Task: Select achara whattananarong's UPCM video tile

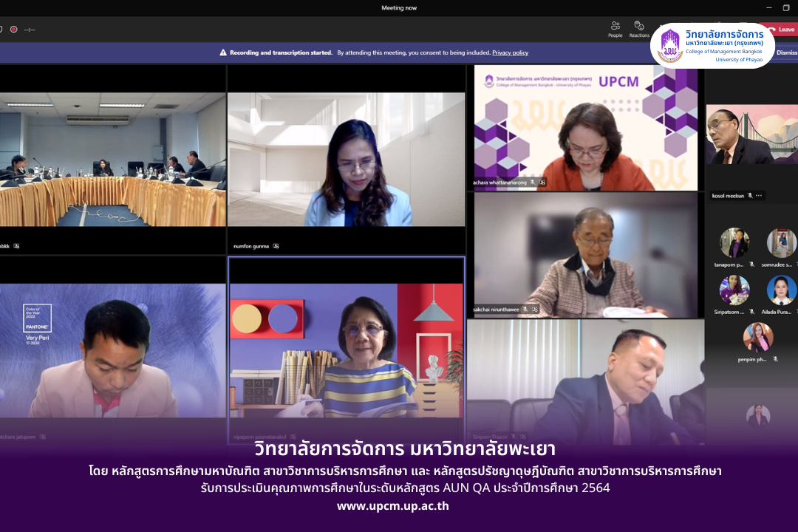Action: (586, 128)
